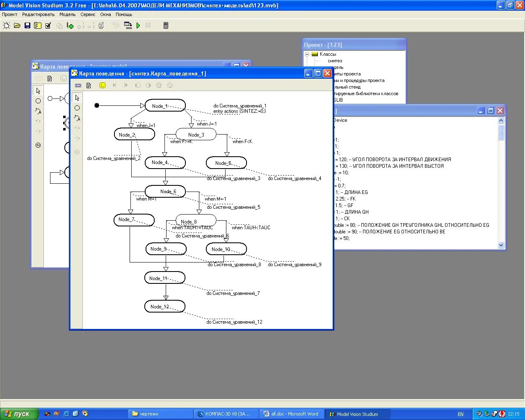Select Node_12 in behavior map

pos(164,306)
